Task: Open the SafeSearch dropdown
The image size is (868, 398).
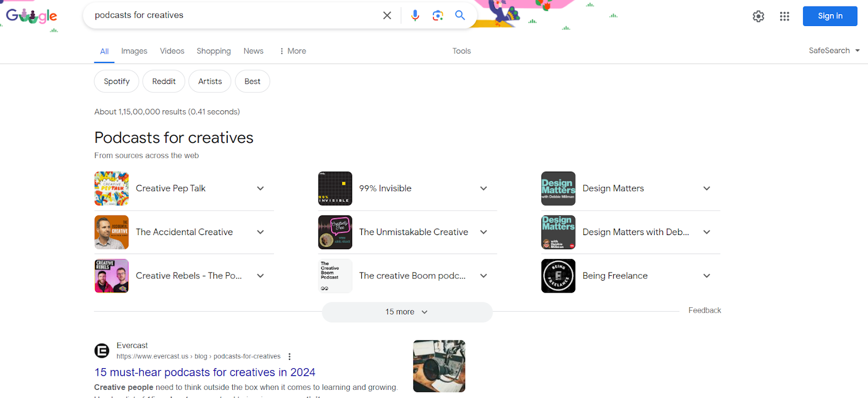Action: click(x=834, y=50)
